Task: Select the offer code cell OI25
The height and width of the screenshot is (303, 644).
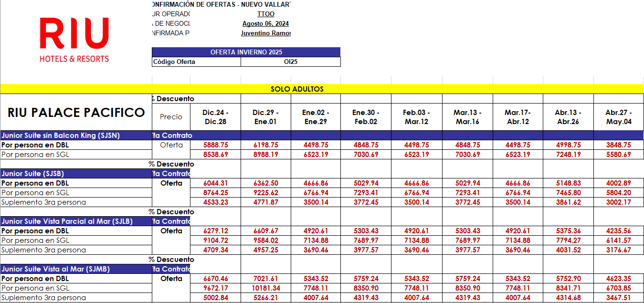Action: point(291,62)
